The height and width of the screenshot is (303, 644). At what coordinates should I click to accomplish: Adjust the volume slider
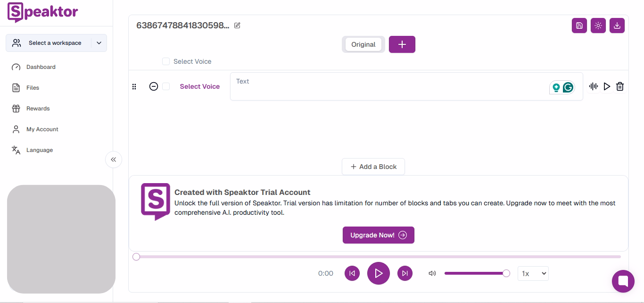[x=477, y=273]
